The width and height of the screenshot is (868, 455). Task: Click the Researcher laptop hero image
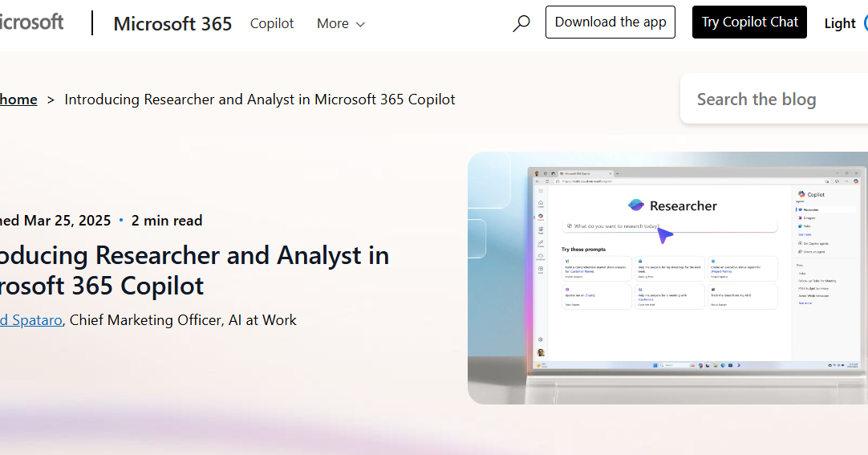[x=667, y=277]
